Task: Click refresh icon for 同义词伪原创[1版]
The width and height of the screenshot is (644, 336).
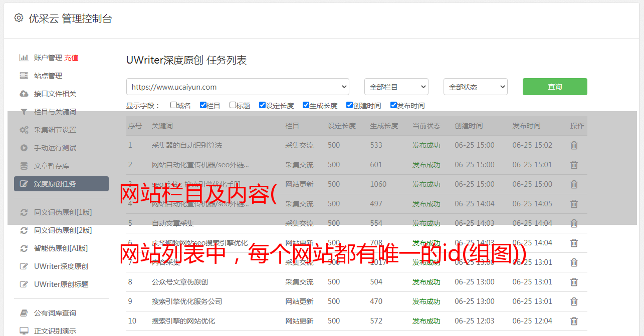Action: 24,212
